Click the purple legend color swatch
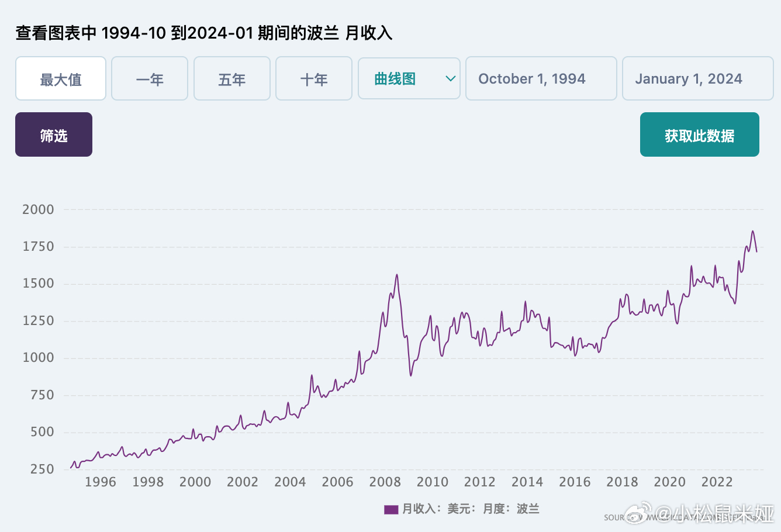The height and width of the screenshot is (532, 781). pos(390,510)
